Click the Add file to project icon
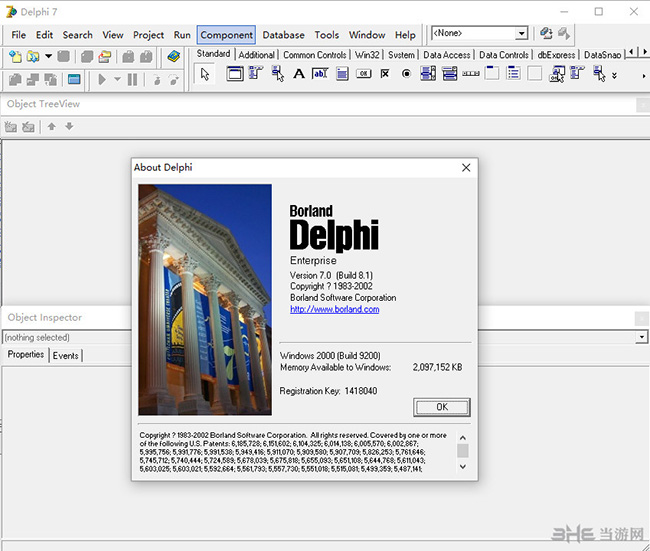650x551 pixels. coord(128,56)
